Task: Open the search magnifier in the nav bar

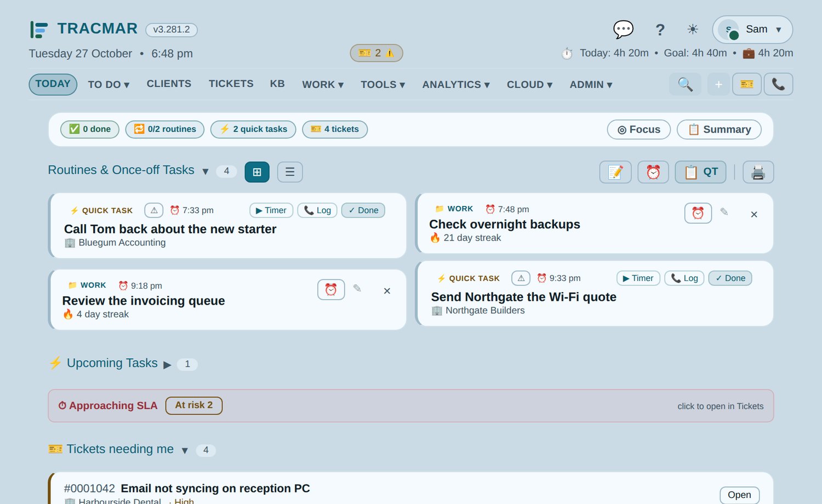Action: [x=685, y=84]
